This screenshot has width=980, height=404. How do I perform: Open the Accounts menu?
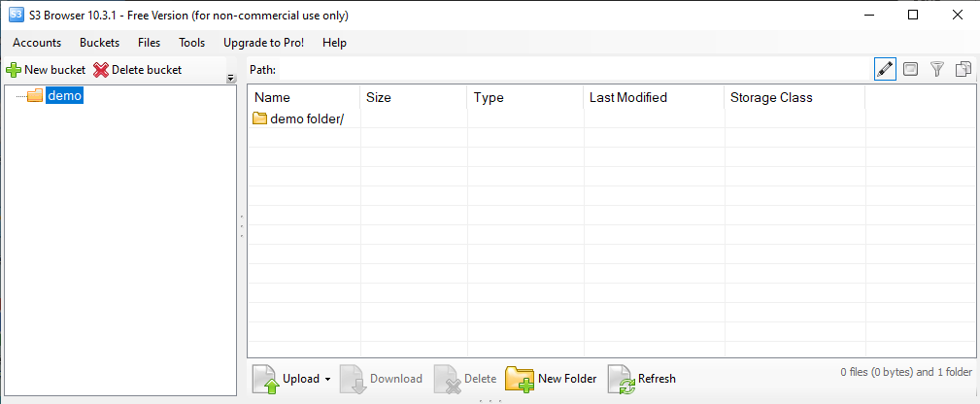click(37, 43)
